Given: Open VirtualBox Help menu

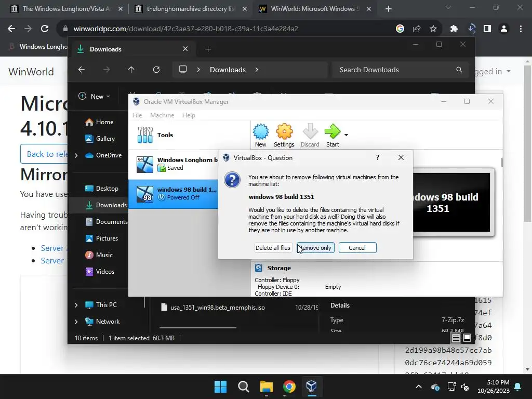Looking at the screenshot, I should pos(189,115).
